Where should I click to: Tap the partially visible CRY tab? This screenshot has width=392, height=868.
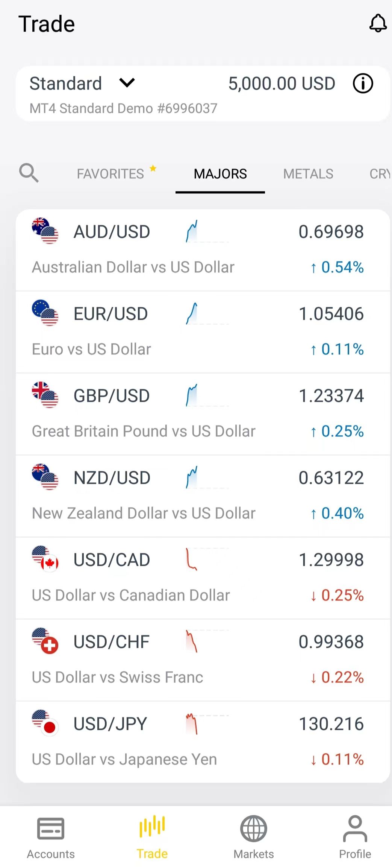tap(380, 174)
